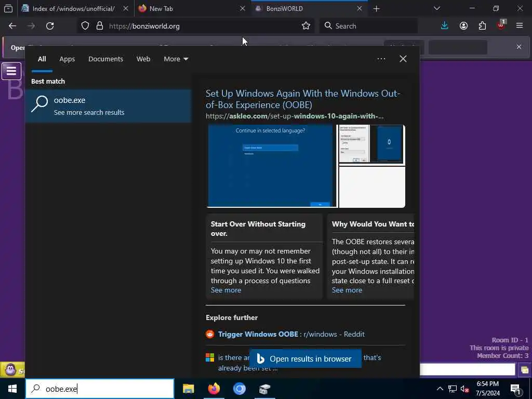Open a new Firefox tab
The image size is (532, 399).
(x=376, y=9)
